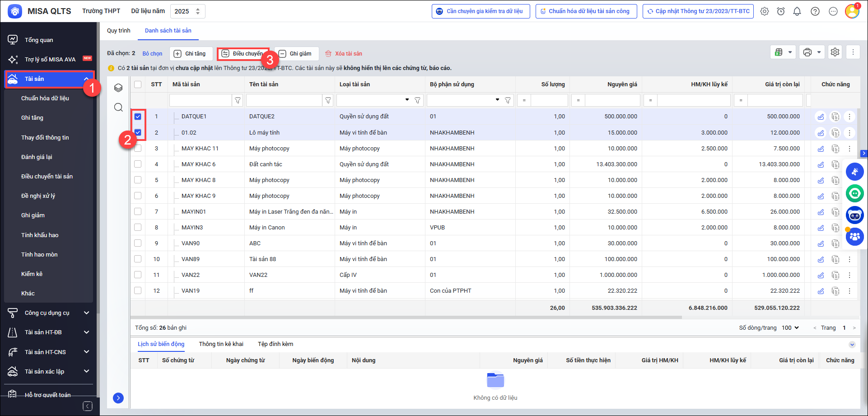
Task: Open the rows per page dropdown
Action: pos(790,328)
